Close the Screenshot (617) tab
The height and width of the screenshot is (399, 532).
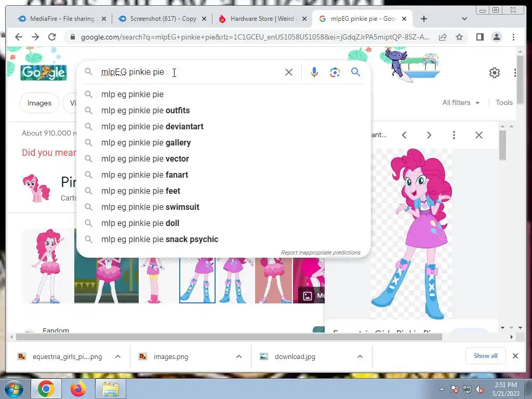tap(204, 19)
